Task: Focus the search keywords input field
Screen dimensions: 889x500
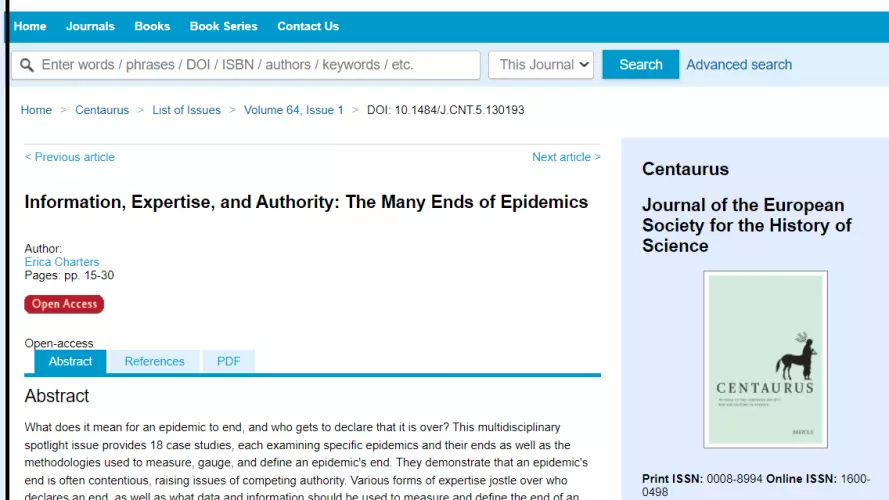Action: (245, 65)
